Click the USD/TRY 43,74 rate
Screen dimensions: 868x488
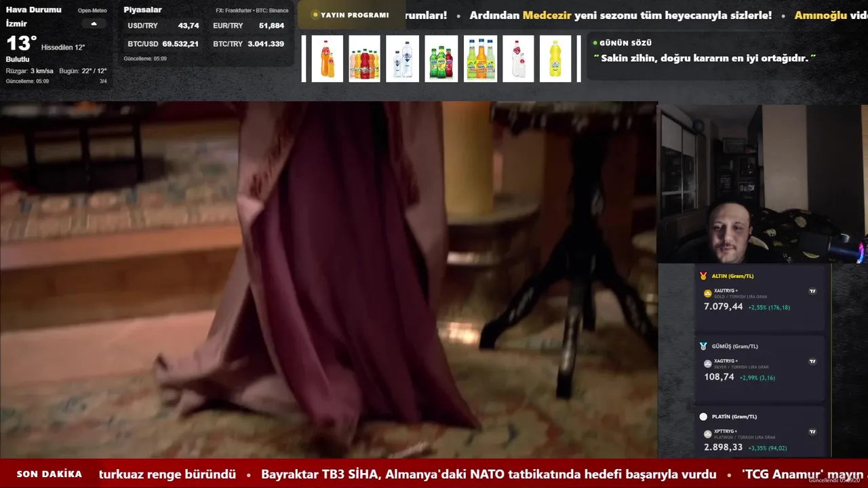pyautogui.click(x=163, y=26)
